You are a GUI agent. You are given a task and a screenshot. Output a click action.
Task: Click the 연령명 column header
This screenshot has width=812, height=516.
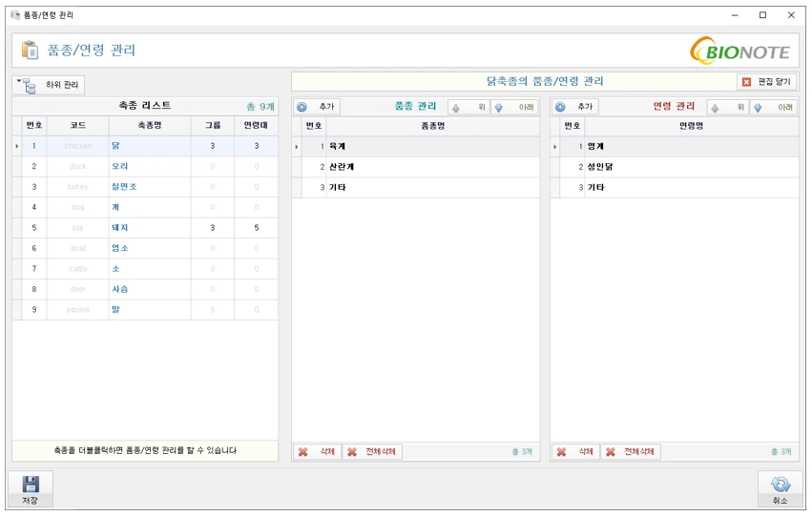(692, 126)
